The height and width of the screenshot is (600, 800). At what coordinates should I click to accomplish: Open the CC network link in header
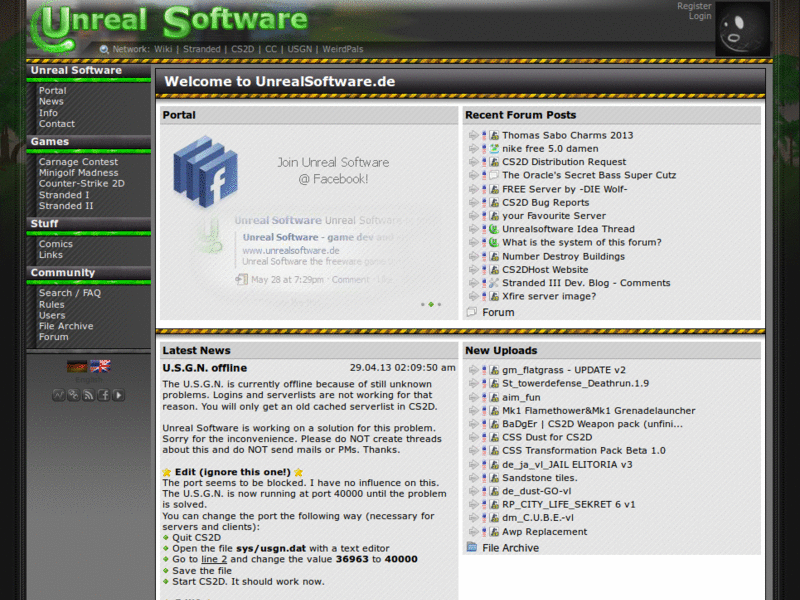pos(271,49)
